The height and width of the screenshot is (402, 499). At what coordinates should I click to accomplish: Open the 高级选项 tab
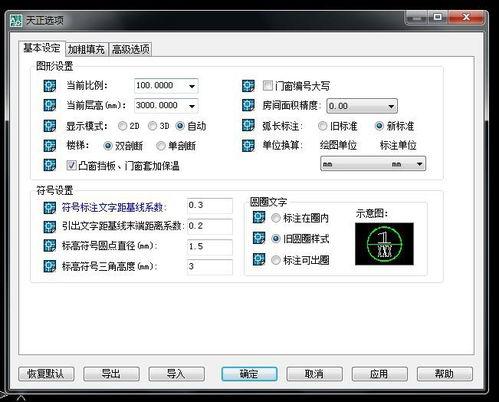[x=130, y=50]
